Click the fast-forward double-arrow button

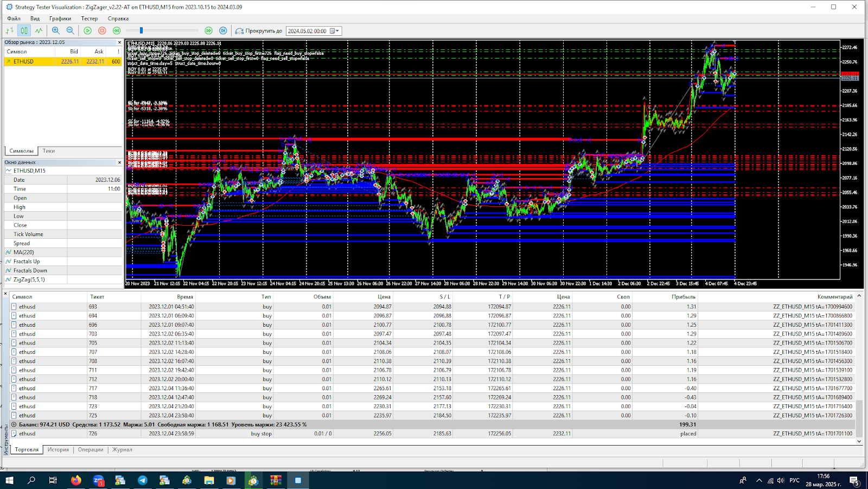[209, 31]
